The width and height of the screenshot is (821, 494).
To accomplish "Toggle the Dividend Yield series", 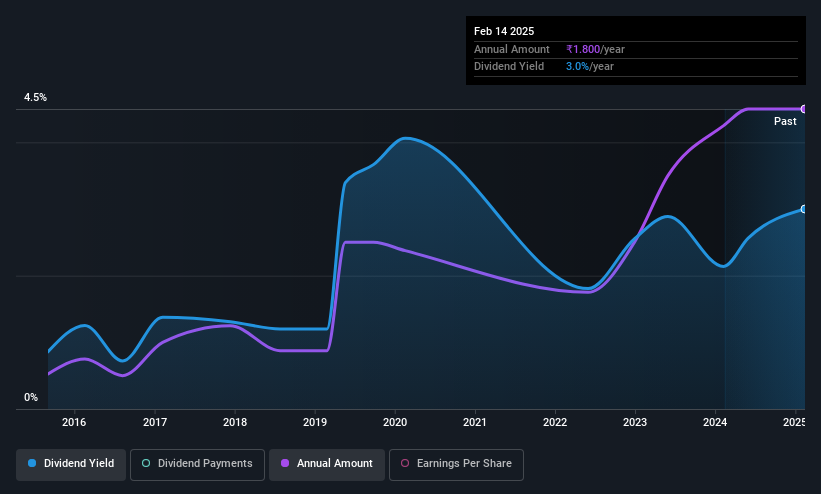I will tap(71, 464).
